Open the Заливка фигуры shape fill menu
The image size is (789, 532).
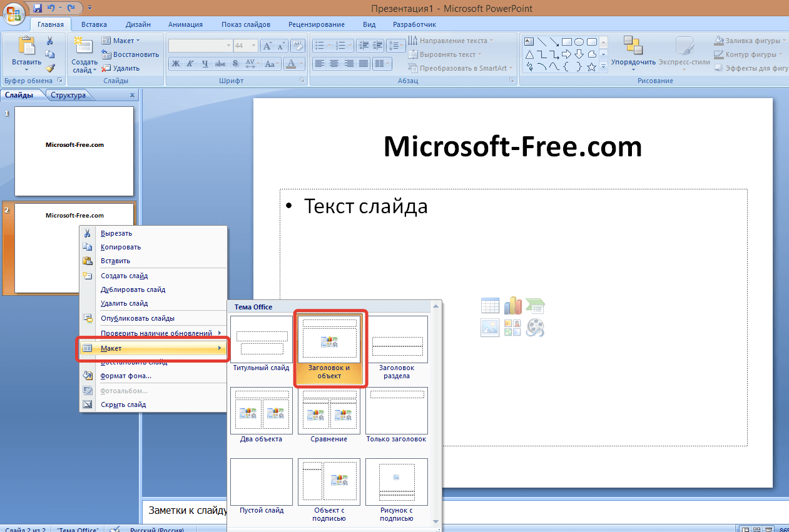pyautogui.click(x=751, y=41)
